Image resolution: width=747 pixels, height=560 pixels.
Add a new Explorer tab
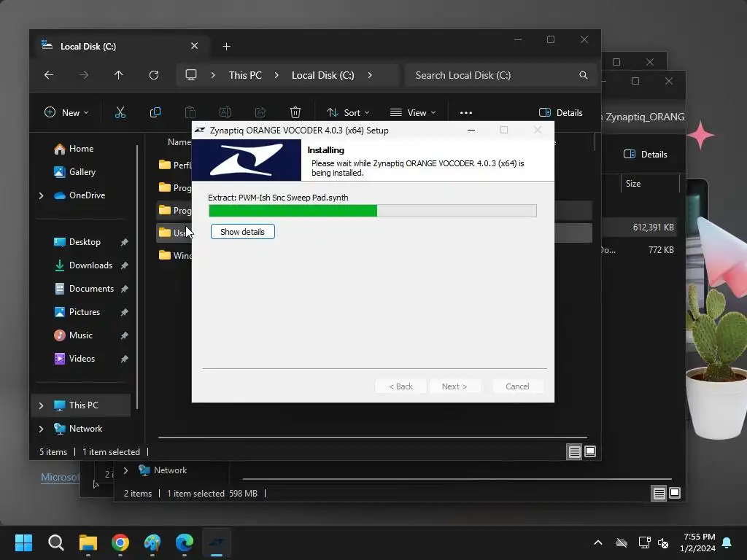226,46
